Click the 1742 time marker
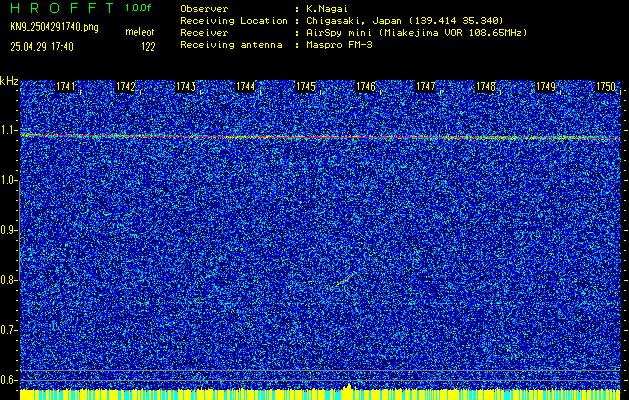 click(x=125, y=87)
